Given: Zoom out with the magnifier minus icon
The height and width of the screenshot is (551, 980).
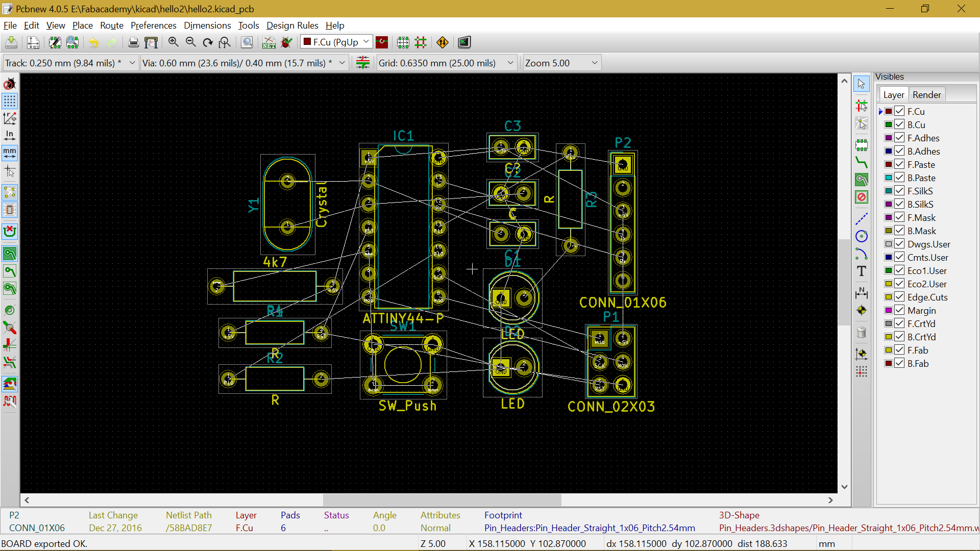Looking at the screenshot, I should [191, 42].
